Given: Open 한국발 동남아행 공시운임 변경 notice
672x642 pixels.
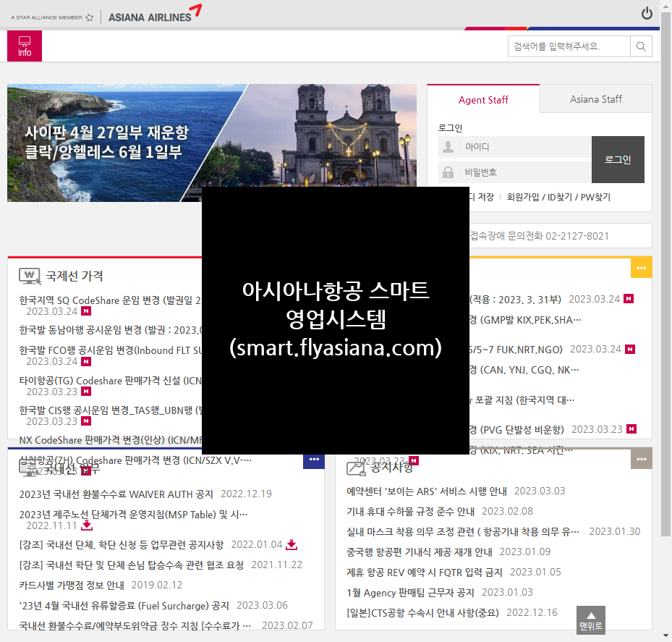Looking at the screenshot, I should click(110, 330).
